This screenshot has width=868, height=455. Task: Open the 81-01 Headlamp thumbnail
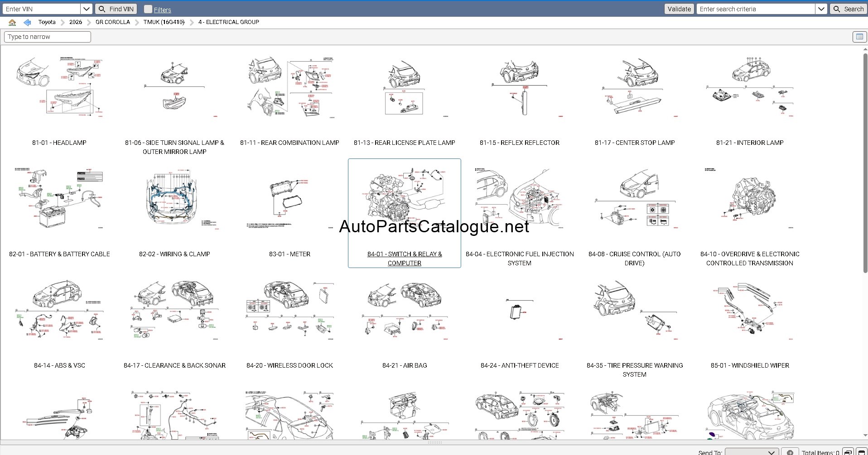[x=59, y=88]
